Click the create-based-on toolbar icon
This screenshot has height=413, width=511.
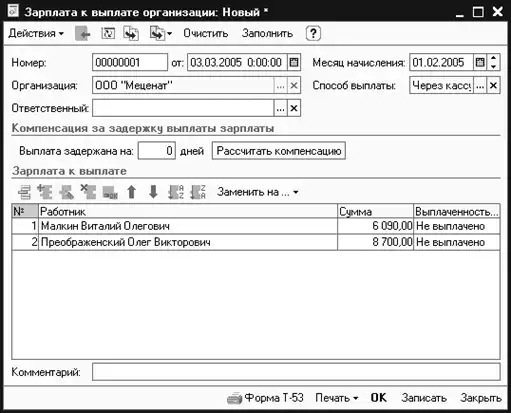click(x=157, y=34)
